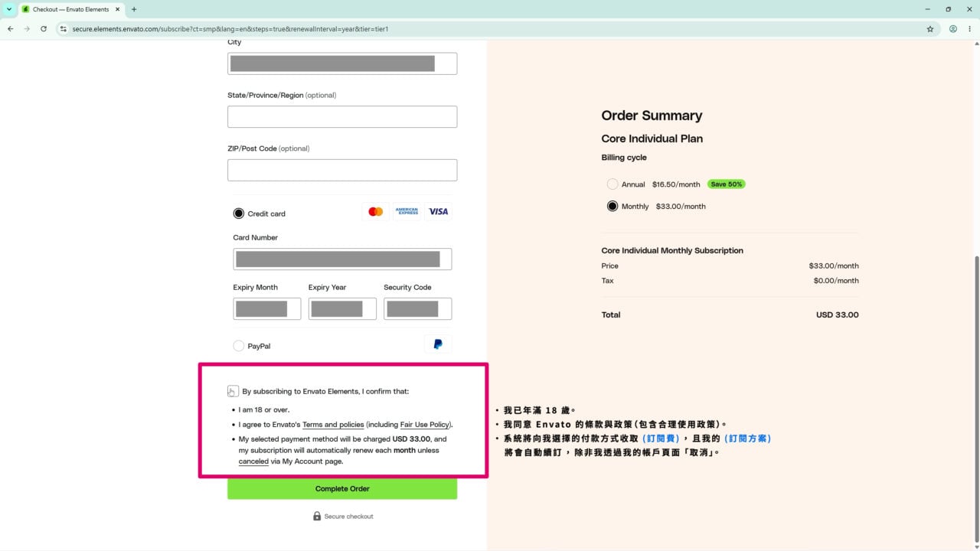Select Credit card payment option

coord(239,214)
